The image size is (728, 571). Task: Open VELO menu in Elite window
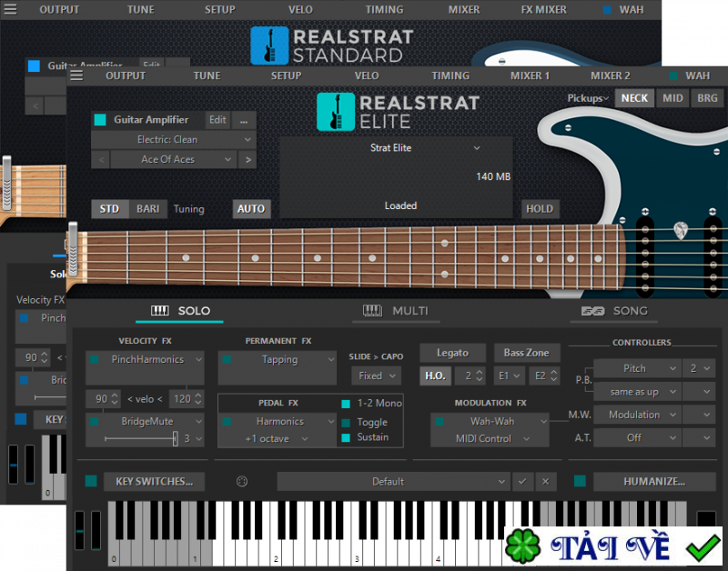(x=367, y=75)
